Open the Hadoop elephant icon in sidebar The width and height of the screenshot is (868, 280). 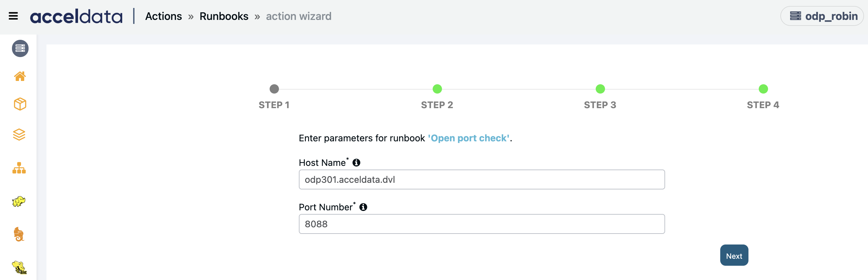pos(19,201)
